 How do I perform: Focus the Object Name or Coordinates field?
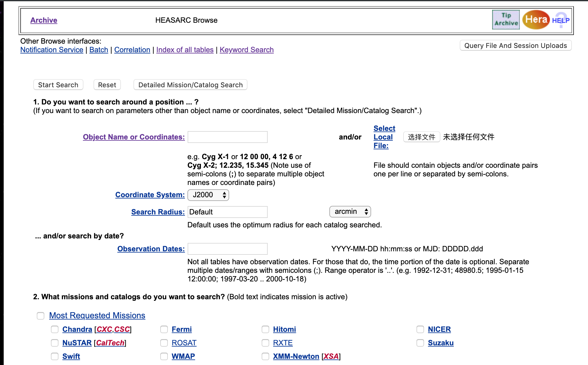(x=228, y=137)
